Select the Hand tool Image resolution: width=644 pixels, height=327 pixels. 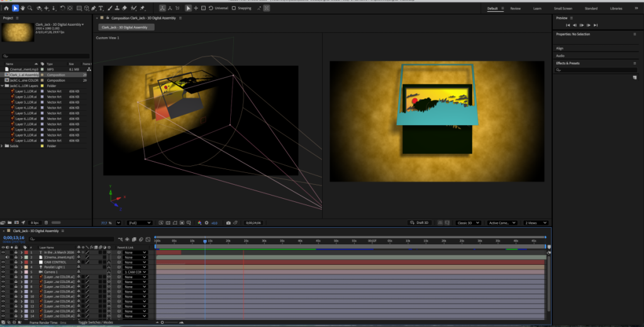point(23,8)
